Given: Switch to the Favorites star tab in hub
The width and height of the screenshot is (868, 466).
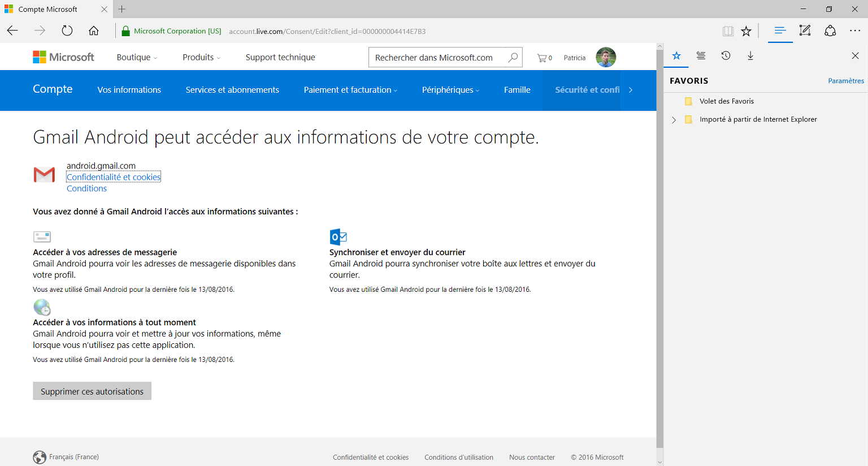Looking at the screenshot, I should pyautogui.click(x=676, y=55).
